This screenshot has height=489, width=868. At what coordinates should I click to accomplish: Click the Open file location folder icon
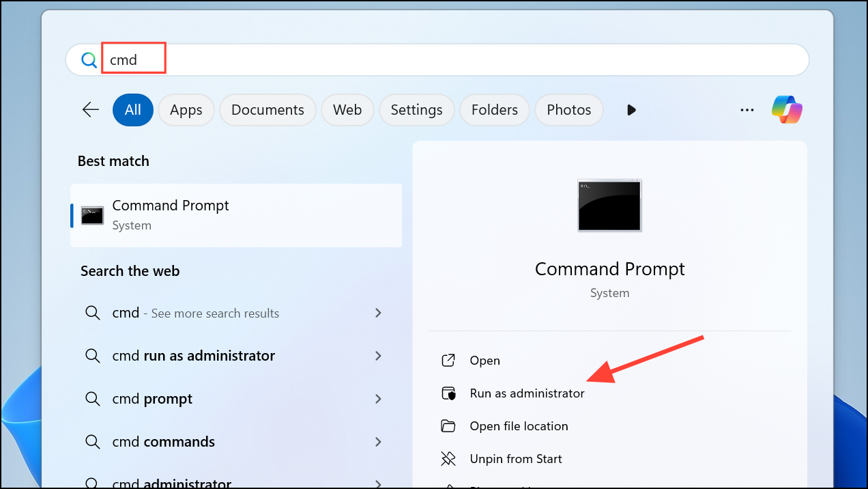pos(448,426)
